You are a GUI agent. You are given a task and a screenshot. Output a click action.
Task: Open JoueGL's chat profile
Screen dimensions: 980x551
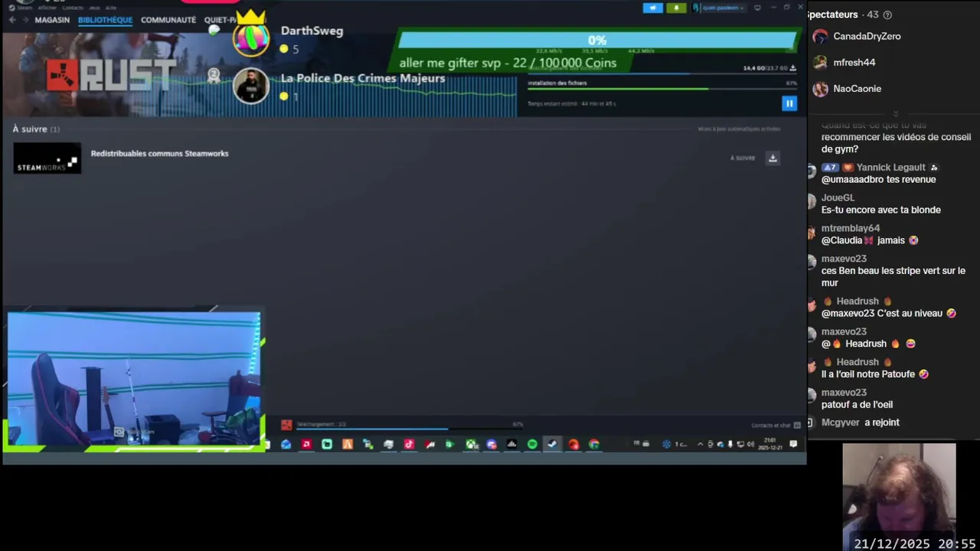(x=838, y=198)
